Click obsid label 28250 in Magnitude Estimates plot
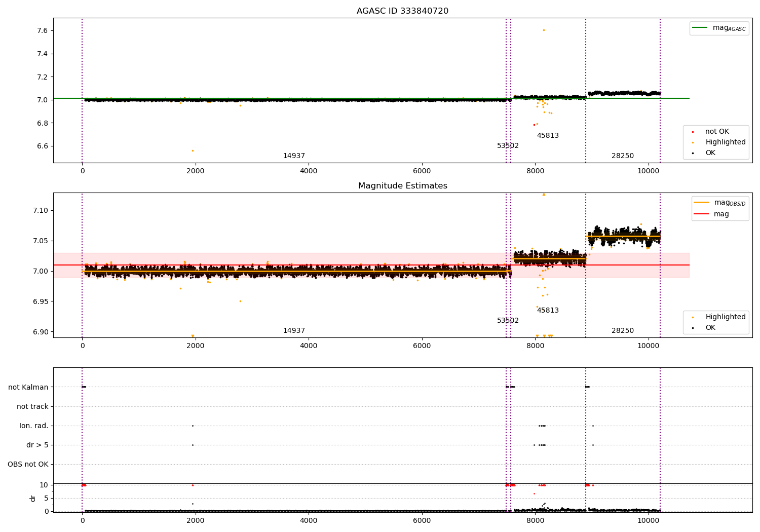The width and height of the screenshot is (760, 532). tap(623, 331)
